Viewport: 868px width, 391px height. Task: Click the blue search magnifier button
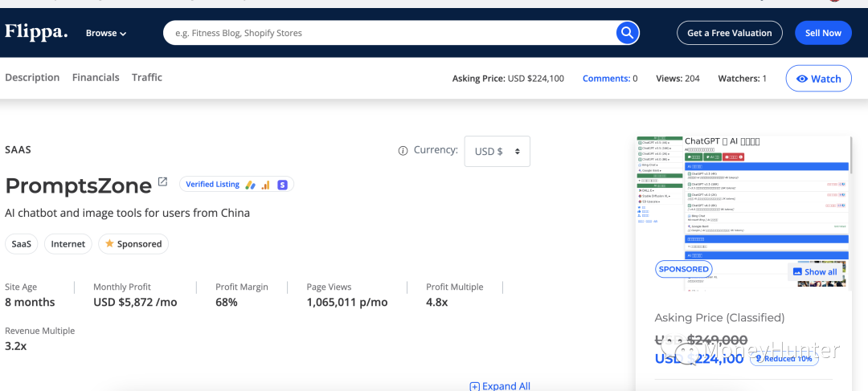click(627, 33)
